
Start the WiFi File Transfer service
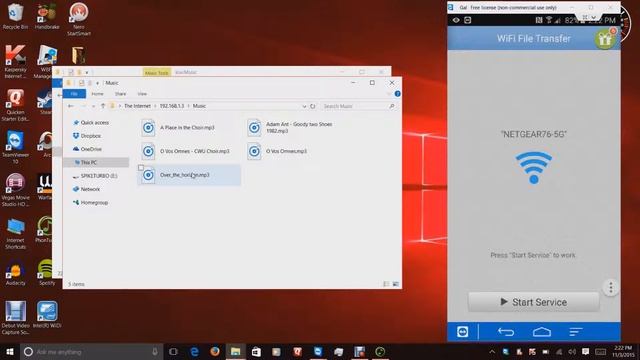(x=533, y=302)
